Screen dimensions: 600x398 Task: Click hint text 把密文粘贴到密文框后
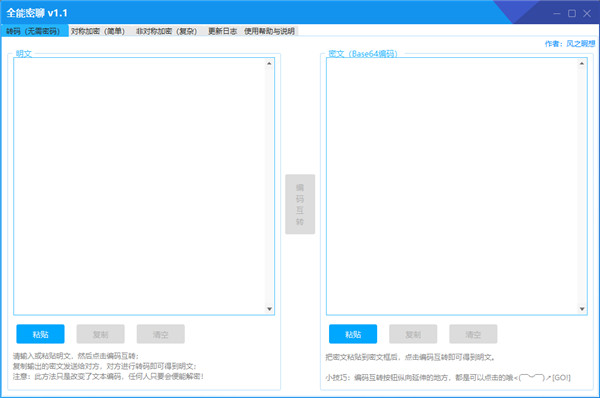[410, 357]
